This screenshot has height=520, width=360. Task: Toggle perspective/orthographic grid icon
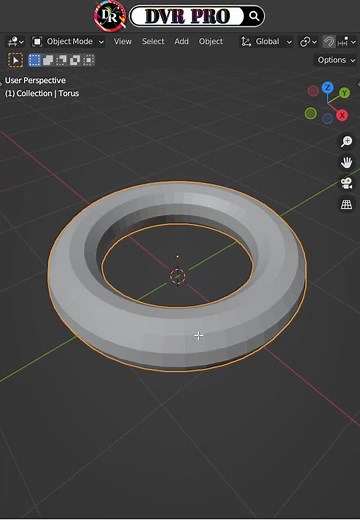tap(346, 204)
